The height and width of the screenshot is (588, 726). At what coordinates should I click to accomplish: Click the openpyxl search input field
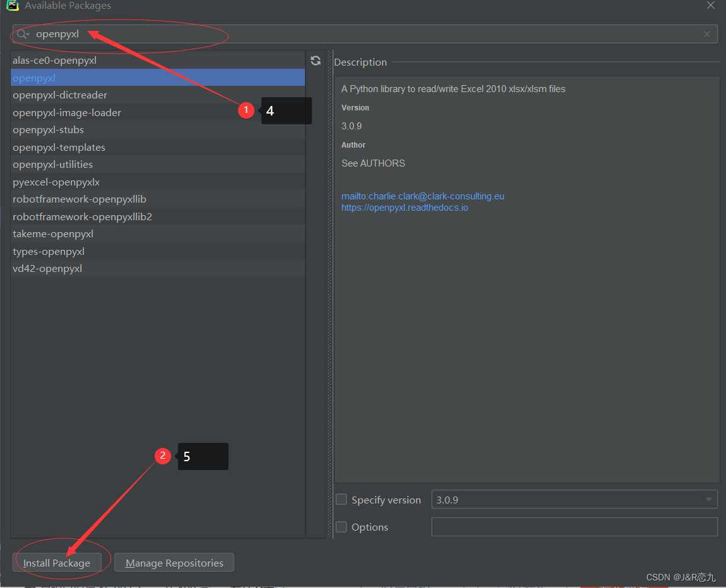[x=365, y=34]
